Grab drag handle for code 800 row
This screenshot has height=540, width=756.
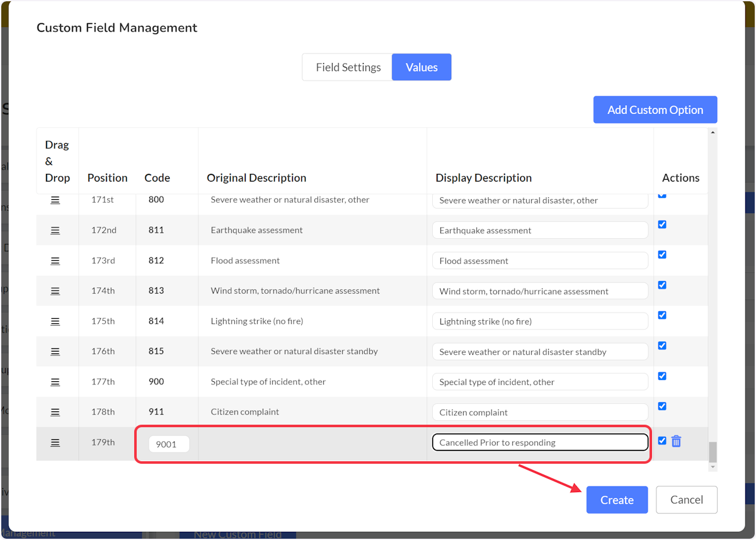point(55,200)
